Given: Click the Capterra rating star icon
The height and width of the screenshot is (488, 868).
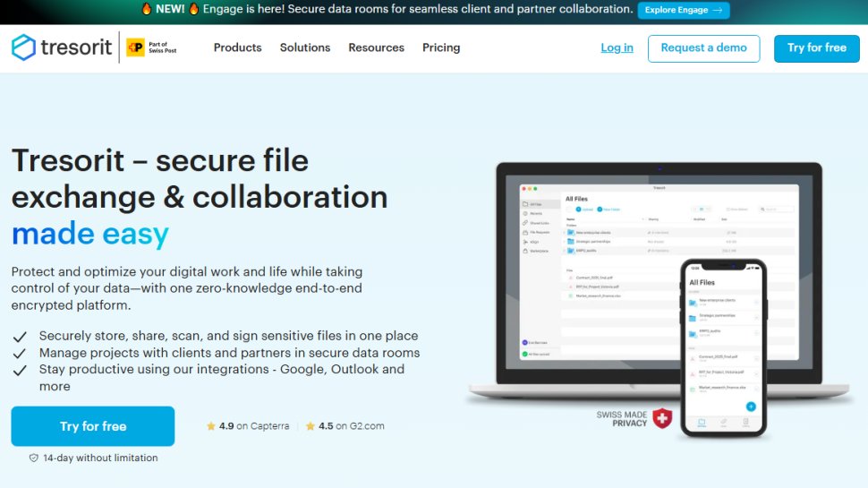Looking at the screenshot, I should 211,426.
